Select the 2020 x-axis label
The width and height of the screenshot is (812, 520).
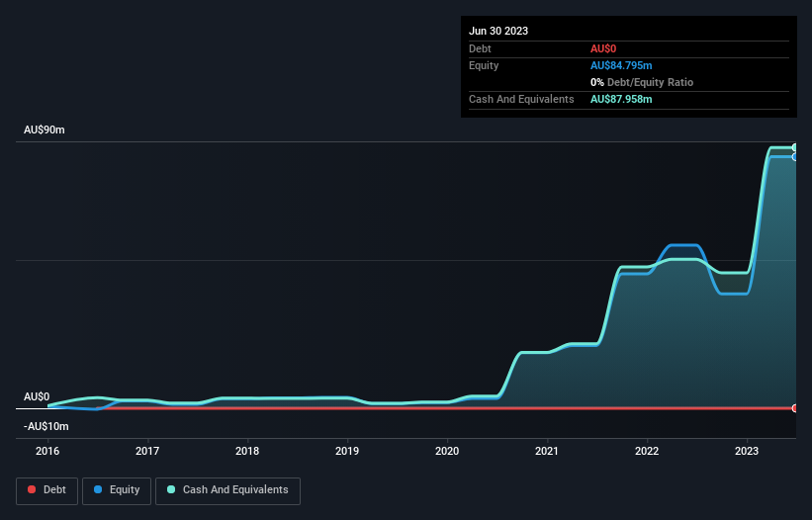click(447, 451)
